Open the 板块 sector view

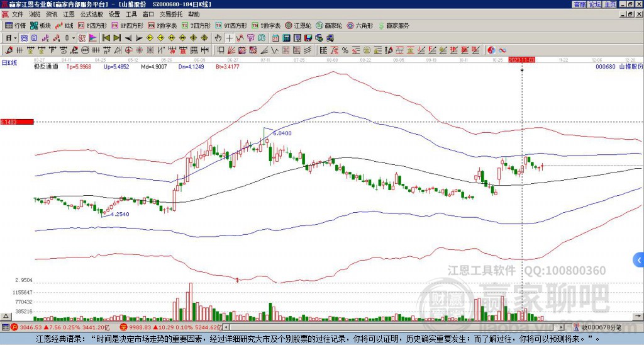(40, 25)
